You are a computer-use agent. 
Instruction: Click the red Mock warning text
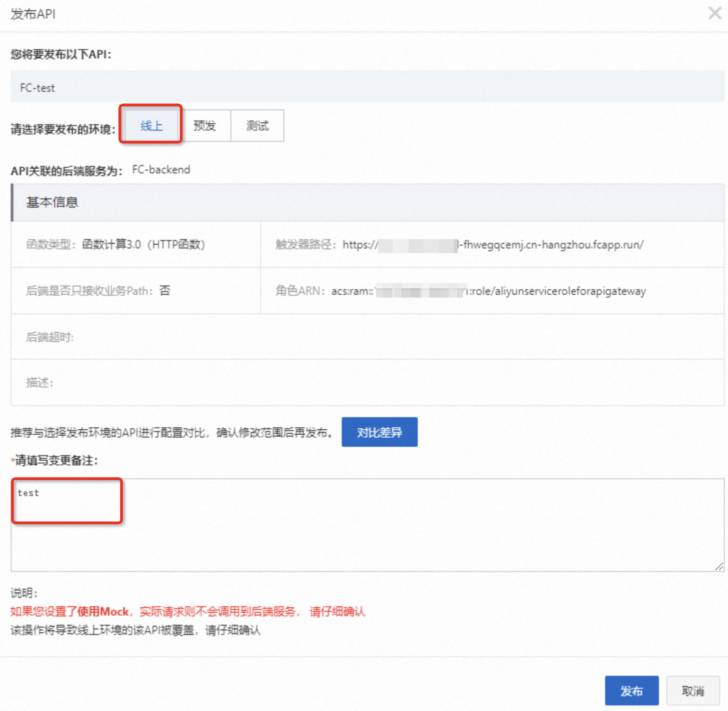pyautogui.click(x=188, y=611)
